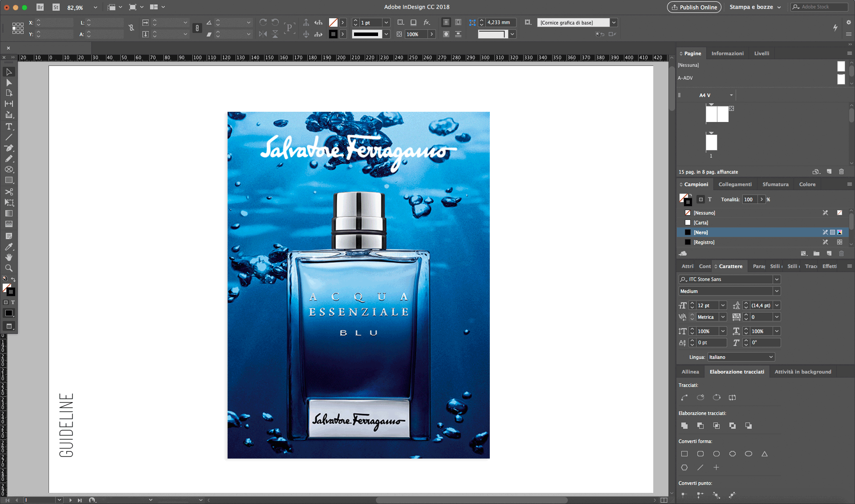
Task: Select the Ellipse Frame tool
Action: click(x=9, y=170)
